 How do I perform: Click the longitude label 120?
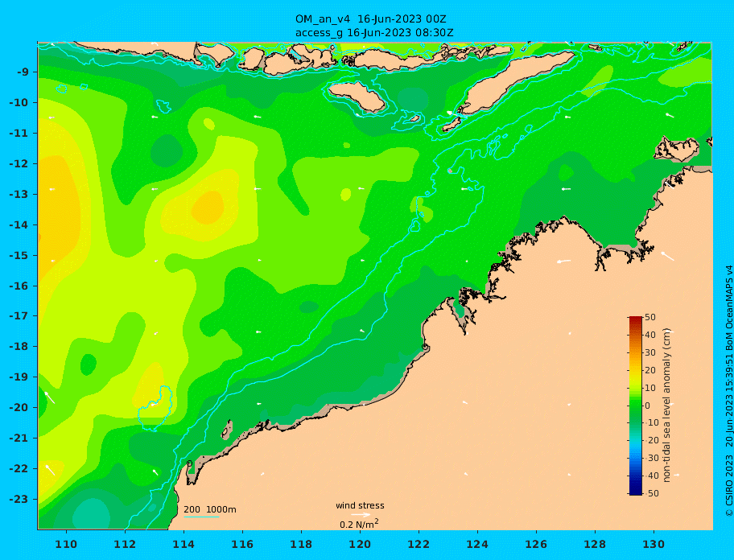point(360,544)
